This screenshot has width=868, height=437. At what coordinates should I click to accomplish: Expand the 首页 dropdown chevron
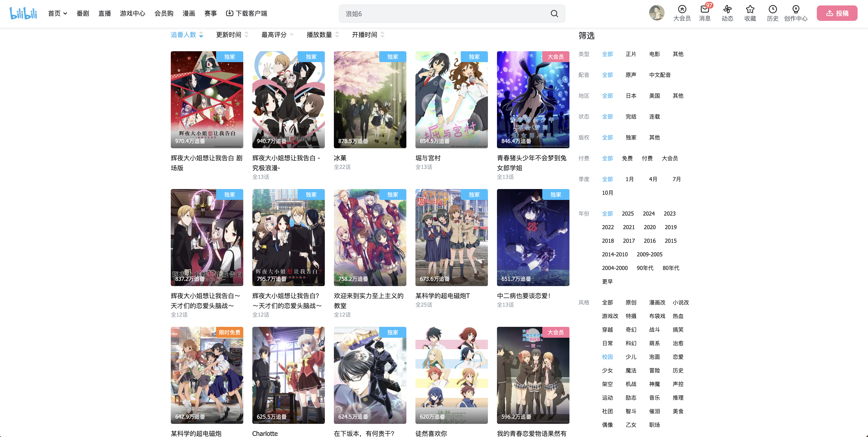tap(65, 14)
